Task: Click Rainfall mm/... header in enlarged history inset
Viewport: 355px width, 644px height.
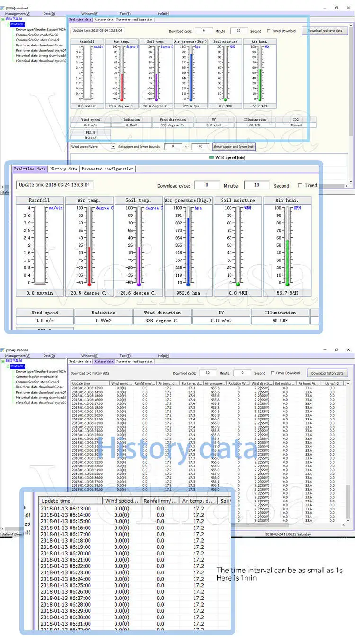Action: [160, 501]
